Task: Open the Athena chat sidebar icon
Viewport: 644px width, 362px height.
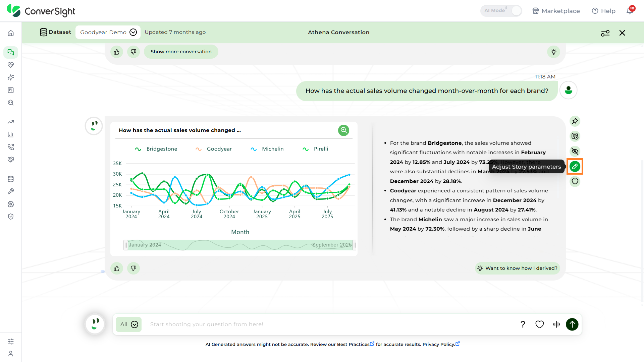Action: coord(11,52)
